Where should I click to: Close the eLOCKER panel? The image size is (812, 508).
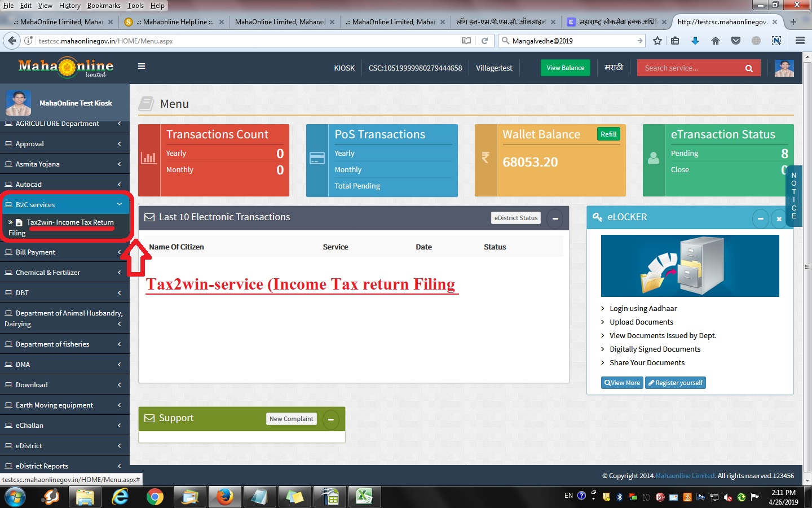779,218
